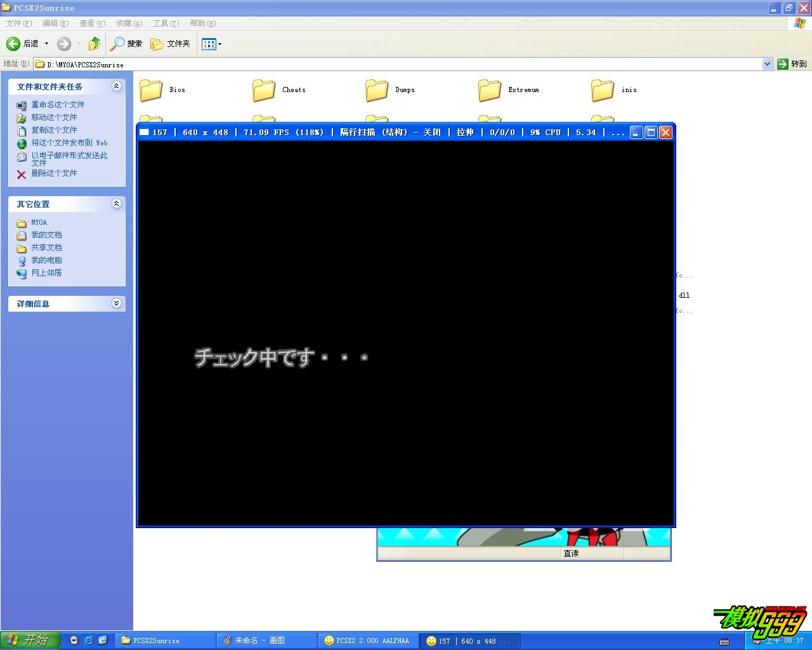812x650 pixels.
Task: Open the 工具(T) menu
Action: 166,23
